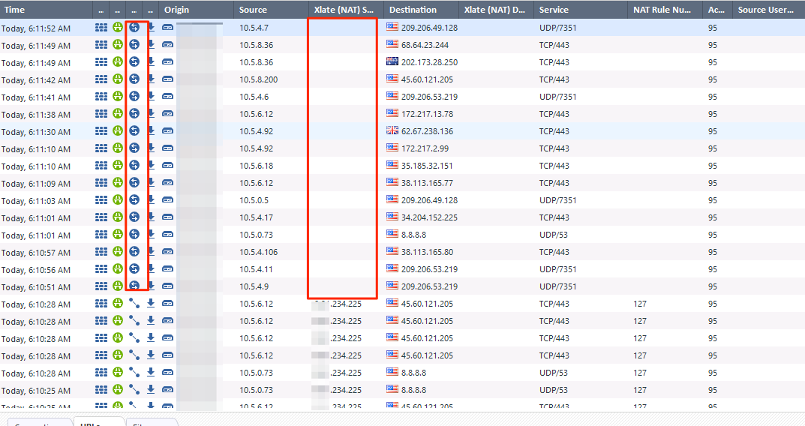Click the UK flag beside 62.67.238.136
This screenshot has height=426, width=805.
pos(392,131)
